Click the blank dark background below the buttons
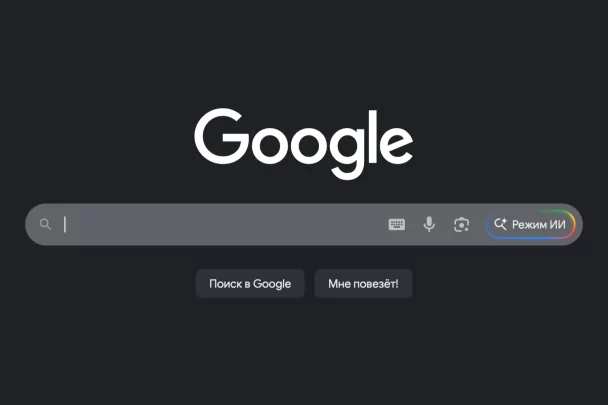This screenshot has width=608, height=405. point(304,349)
